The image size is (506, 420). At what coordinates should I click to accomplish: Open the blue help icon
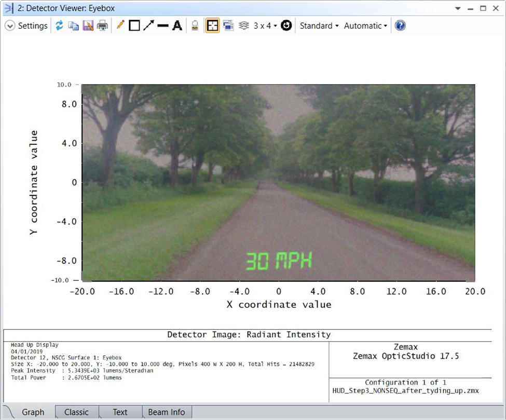tap(400, 25)
